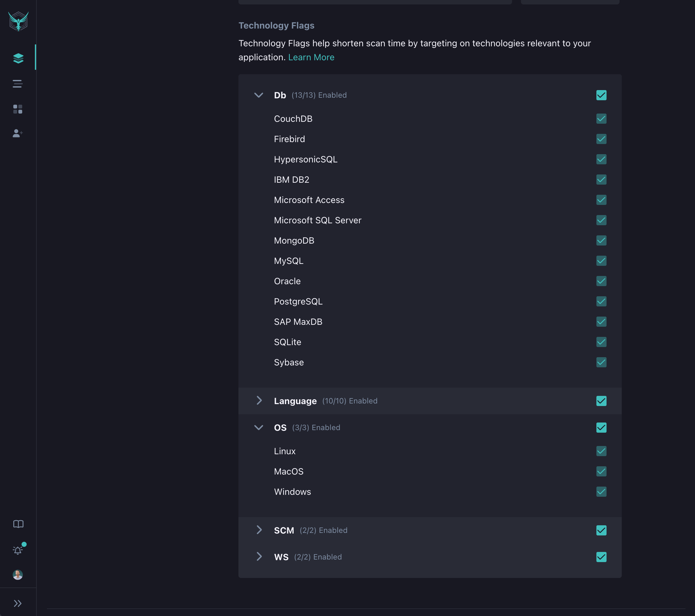Open the dashboard grid sidebar icon
The height and width of the screenshot is (616, 695).
pyautogui.click(x=18, y=109)
